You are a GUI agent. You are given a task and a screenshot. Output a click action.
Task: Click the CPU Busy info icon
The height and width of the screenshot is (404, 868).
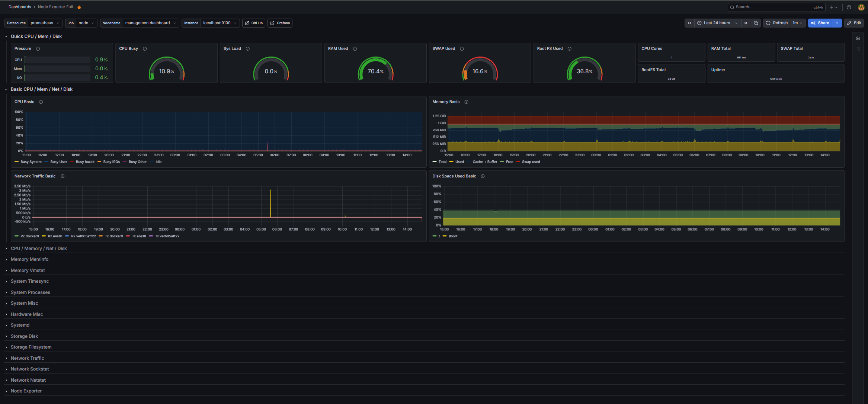pos(145,49)
